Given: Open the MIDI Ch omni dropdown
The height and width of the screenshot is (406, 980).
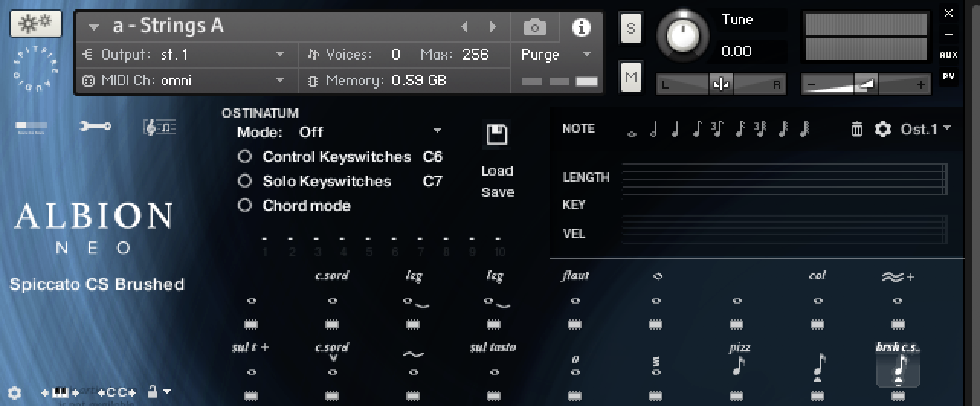Looking at the screenshot, I should [280, 80].
